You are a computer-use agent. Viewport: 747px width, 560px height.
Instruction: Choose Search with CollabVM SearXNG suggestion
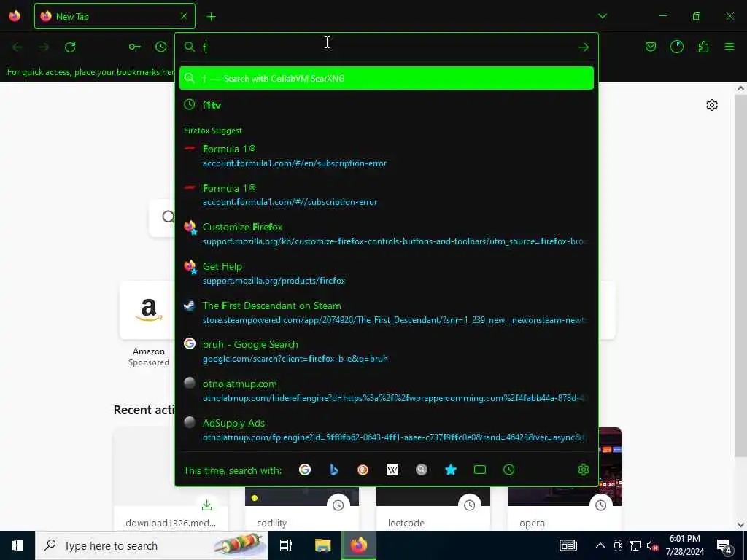click(x=387, y=78)
